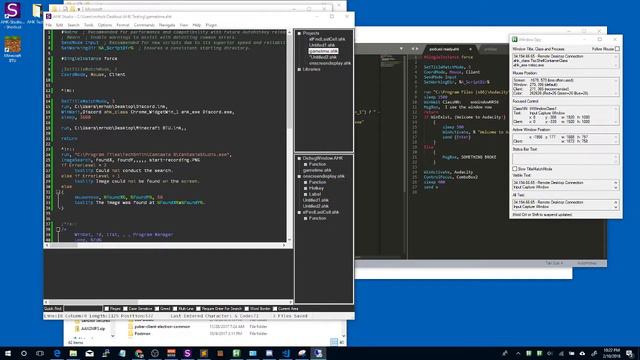Click the AHK Studio title bar icon
Viewport: 640px width, 360px height.
(49, 16)
